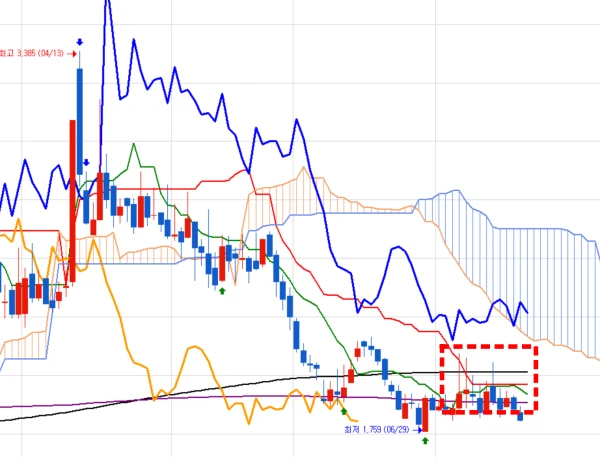Select the 최저 1,759 (06/29) low price label
Image resolution: width=600 pixels, height=457 pixels.
point(377,429)
